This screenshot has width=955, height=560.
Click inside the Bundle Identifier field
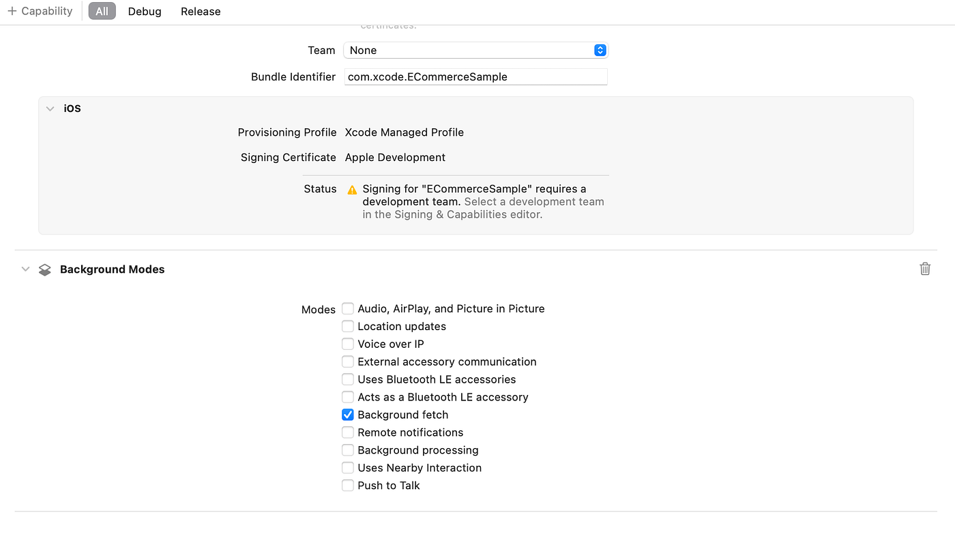475,76
